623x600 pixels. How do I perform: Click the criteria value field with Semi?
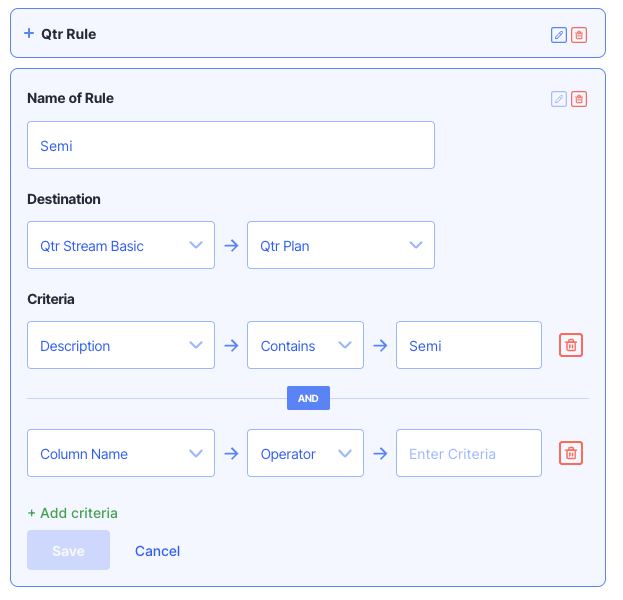click(468, 345)
